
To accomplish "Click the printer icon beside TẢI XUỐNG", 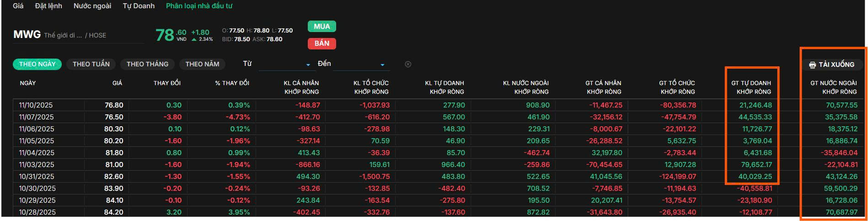I will coord(812,65).
